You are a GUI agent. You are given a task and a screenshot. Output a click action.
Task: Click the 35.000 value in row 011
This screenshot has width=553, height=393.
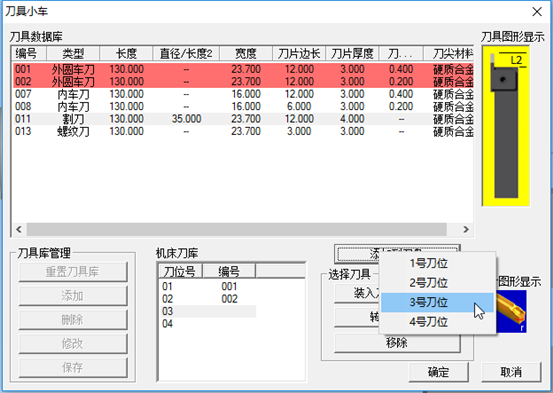186,119
